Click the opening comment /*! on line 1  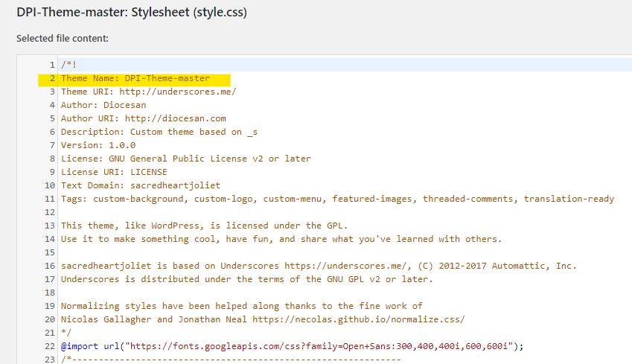pos(68,65)
